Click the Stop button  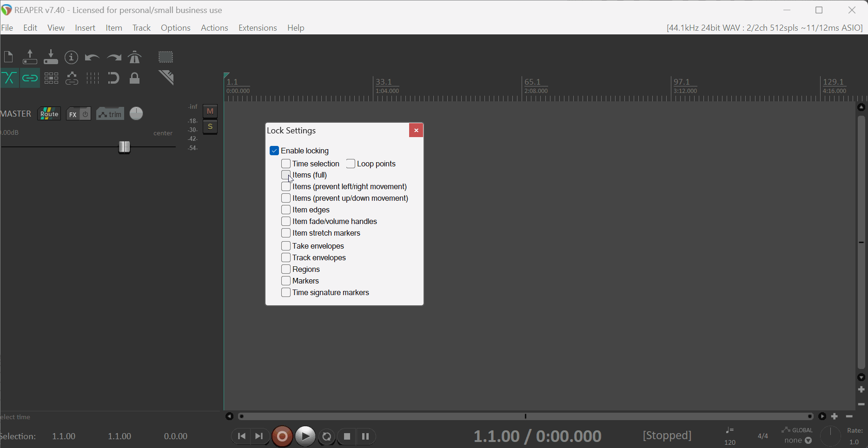click(x=347, y=436)
